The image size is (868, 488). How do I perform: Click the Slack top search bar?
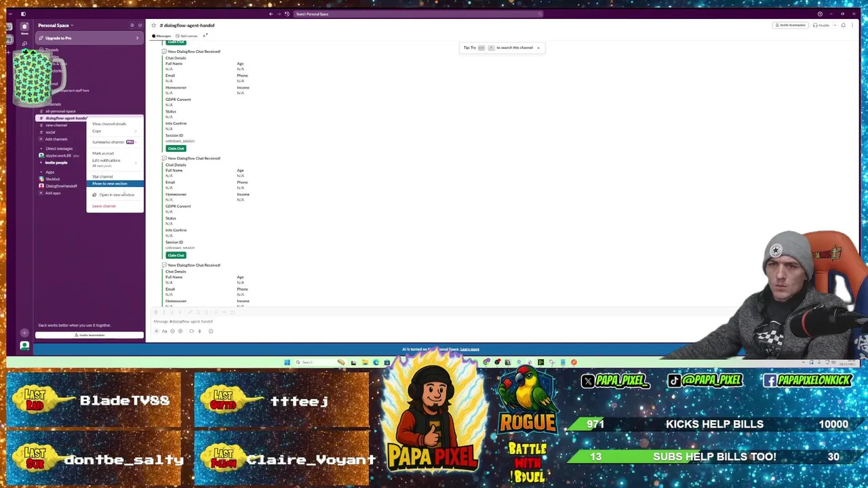tap(417, 14)
